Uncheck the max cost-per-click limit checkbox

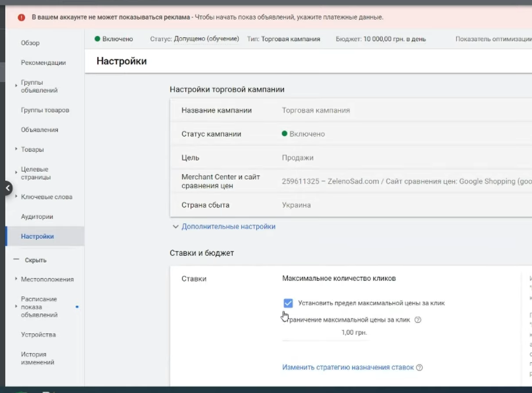pyautogui.click(x=288, y=303)
